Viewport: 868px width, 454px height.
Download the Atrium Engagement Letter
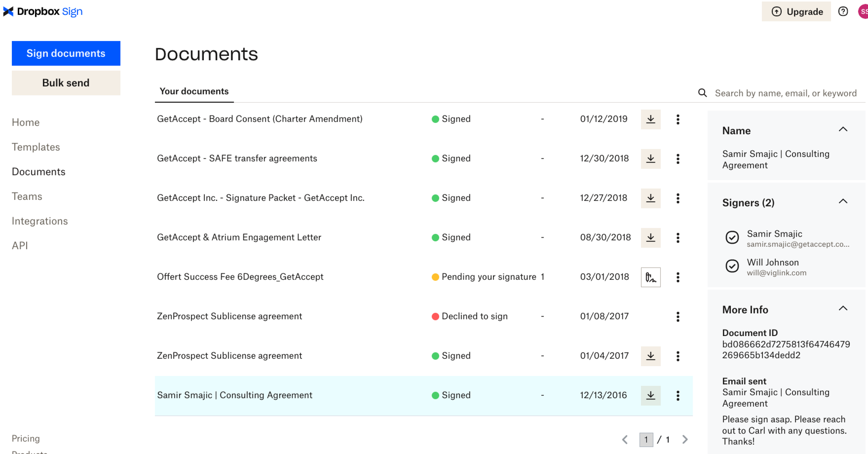[651, 238]
